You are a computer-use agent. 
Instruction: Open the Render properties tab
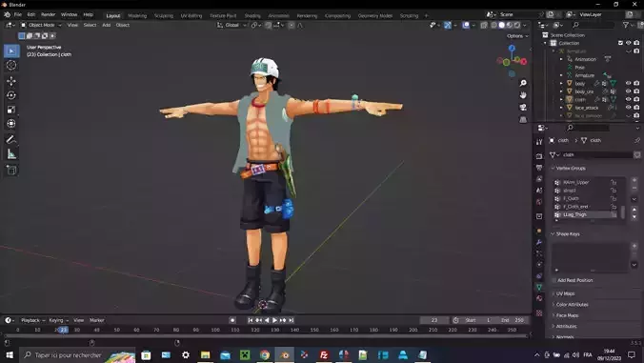539,156
